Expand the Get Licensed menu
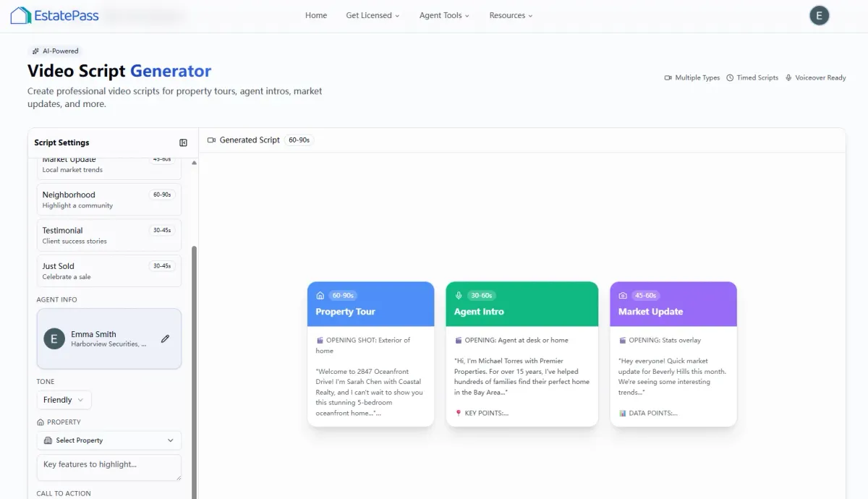This screenshot has width=868, height=499. [373, 15]
